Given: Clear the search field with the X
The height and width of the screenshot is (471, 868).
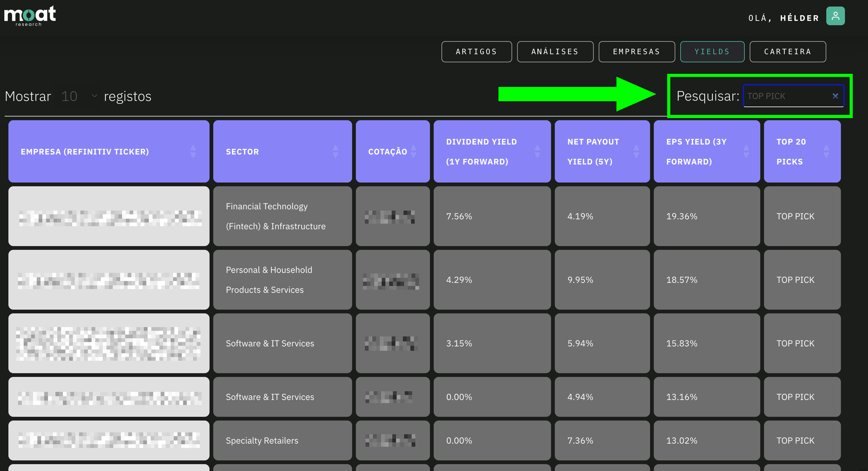Looking at the screenshot, I should tap(835, 96).
